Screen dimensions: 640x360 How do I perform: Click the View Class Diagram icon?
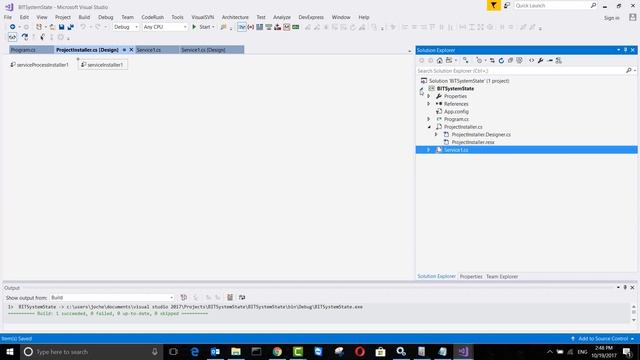tap(559, 60)
